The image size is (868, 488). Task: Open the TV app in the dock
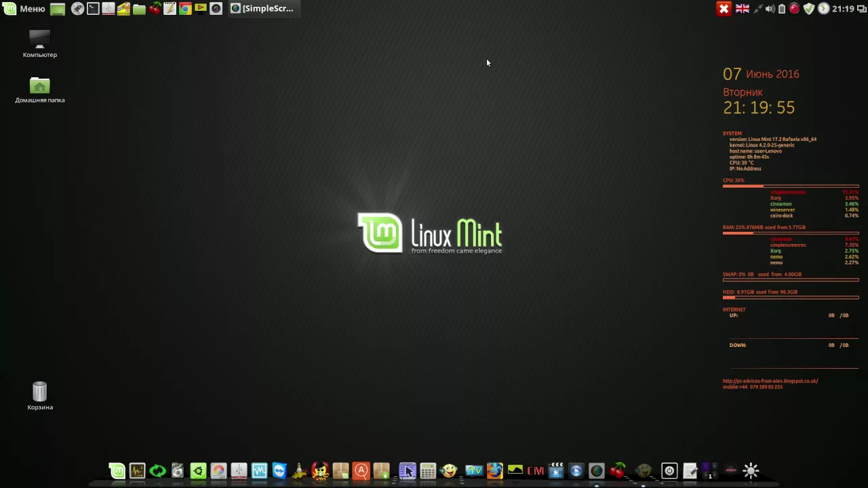(474, 470)
